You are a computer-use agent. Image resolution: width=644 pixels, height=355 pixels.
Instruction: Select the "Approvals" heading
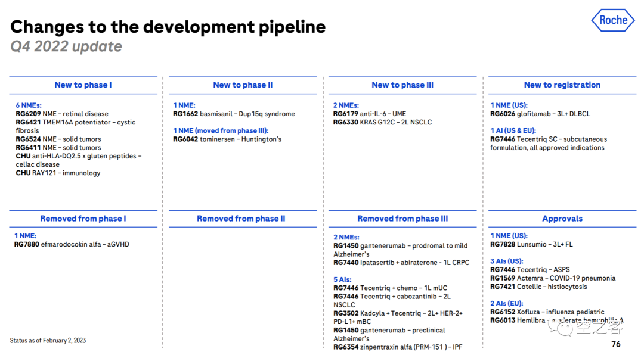562,219
